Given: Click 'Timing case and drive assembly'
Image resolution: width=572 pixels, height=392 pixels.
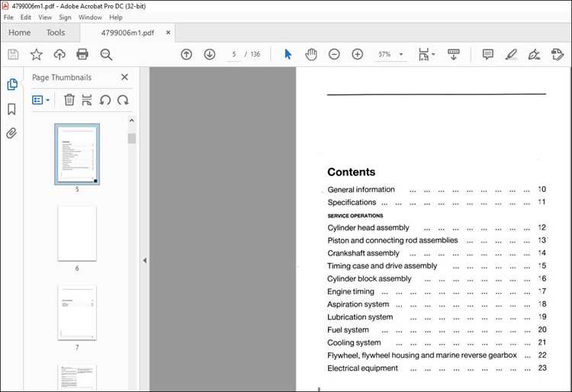Looking at the screenshot, I should point(382,266).
